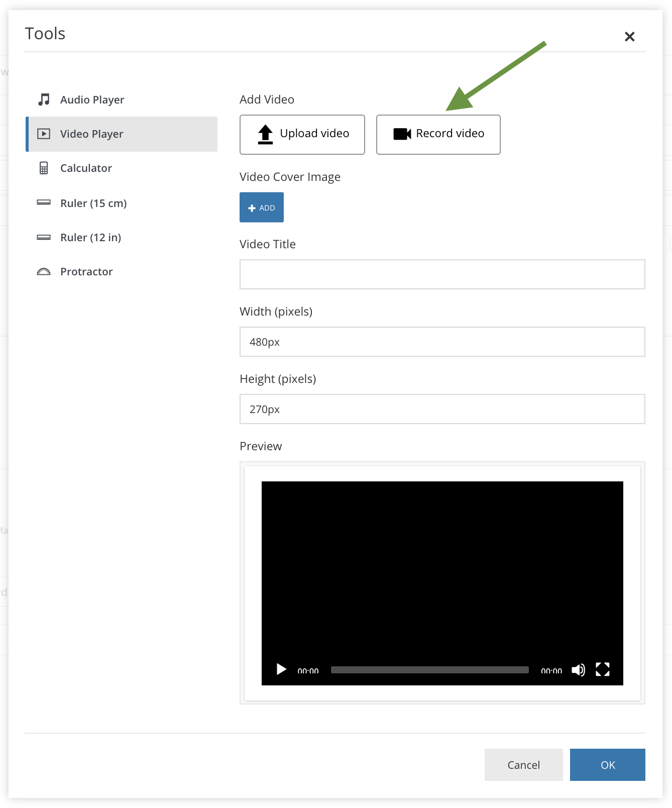
Task: Click the Protractor icon in sidebar
Action: coord(44,272)
